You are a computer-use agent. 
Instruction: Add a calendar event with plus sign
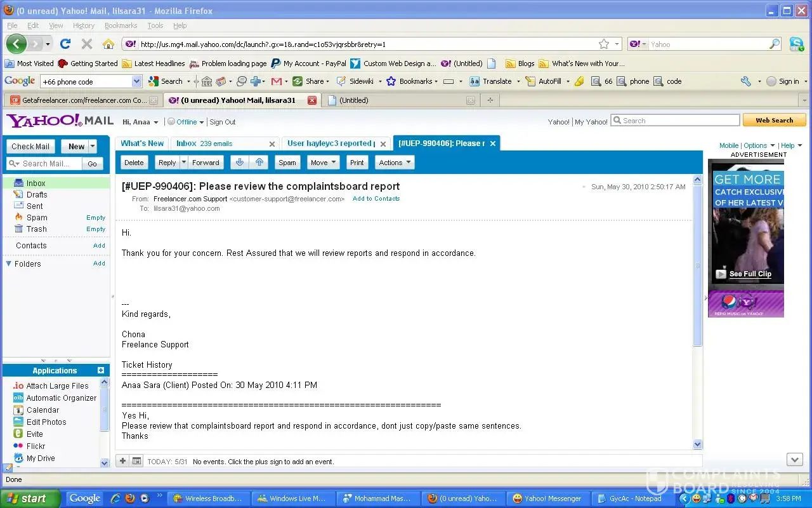122,461
